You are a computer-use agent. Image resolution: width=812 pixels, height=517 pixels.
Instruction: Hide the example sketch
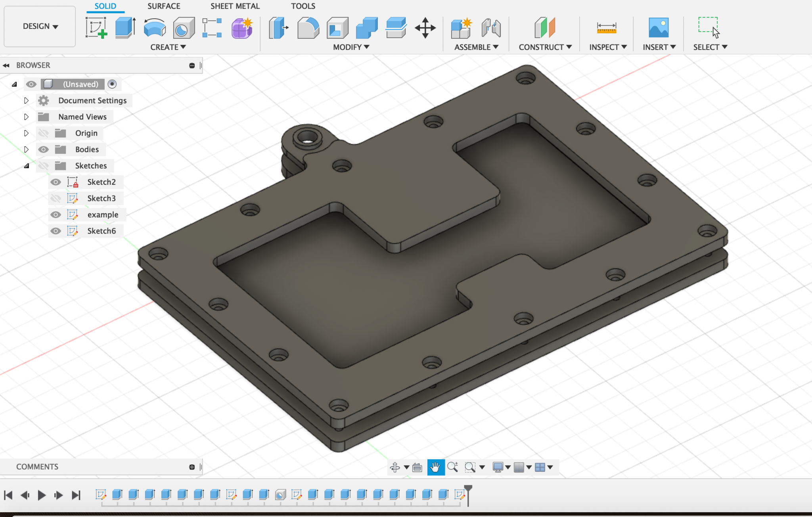coord(56,214)
